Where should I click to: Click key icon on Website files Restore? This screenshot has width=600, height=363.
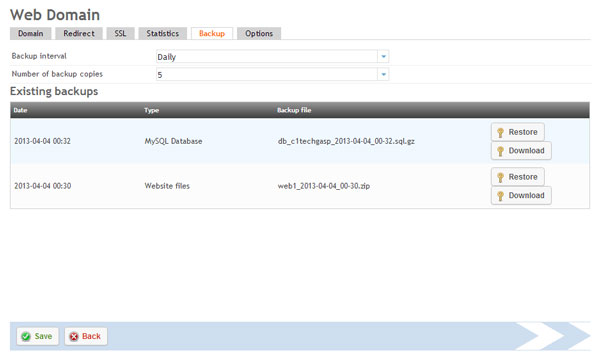[x=500, y=177]
